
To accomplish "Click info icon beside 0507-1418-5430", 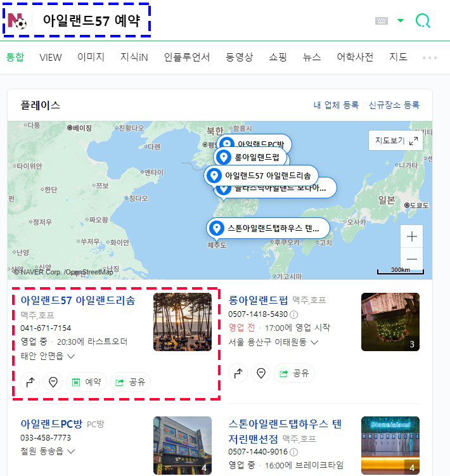I will pyautogui.click(x=293, y=314).
